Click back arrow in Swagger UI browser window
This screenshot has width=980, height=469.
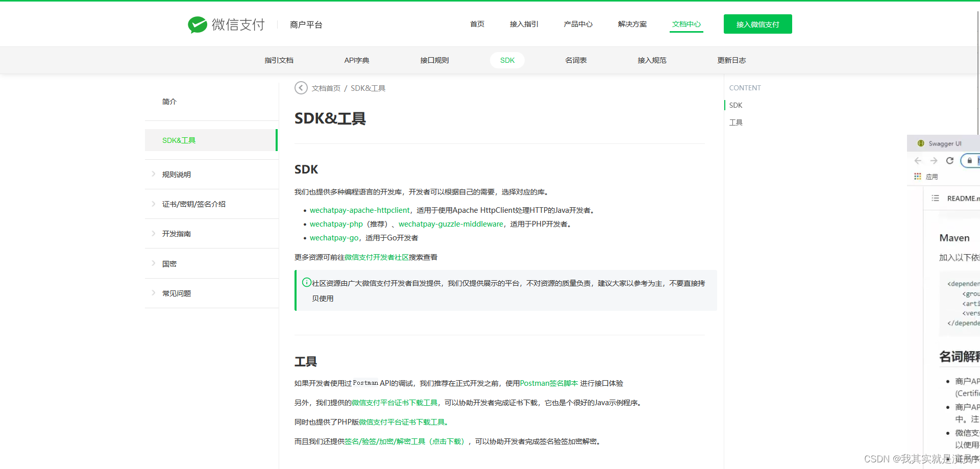pos(918,161)
